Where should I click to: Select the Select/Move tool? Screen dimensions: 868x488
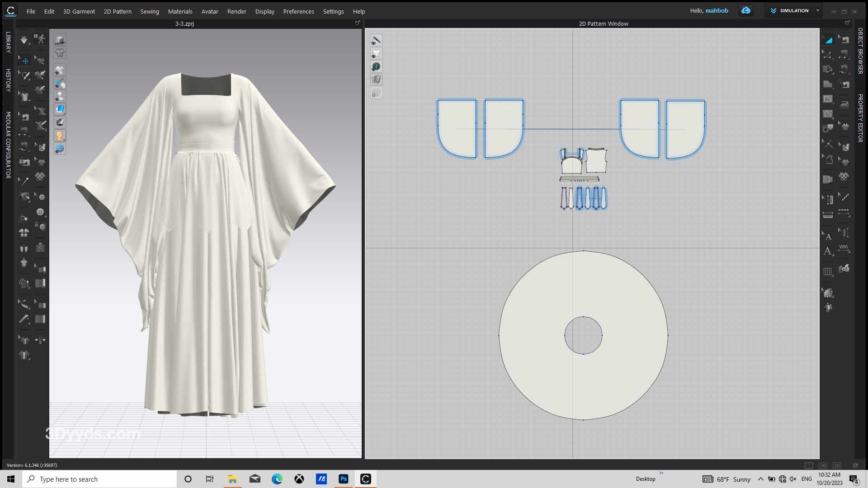tap(24, 61)
